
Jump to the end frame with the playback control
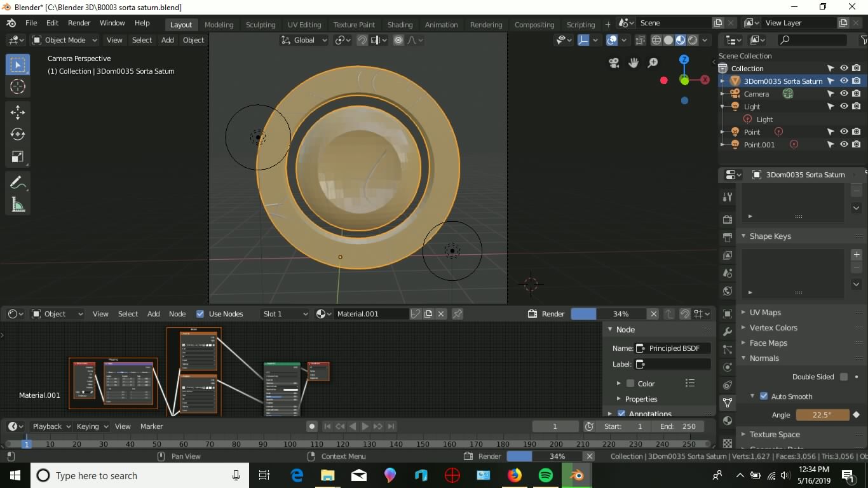coord(391,426)
